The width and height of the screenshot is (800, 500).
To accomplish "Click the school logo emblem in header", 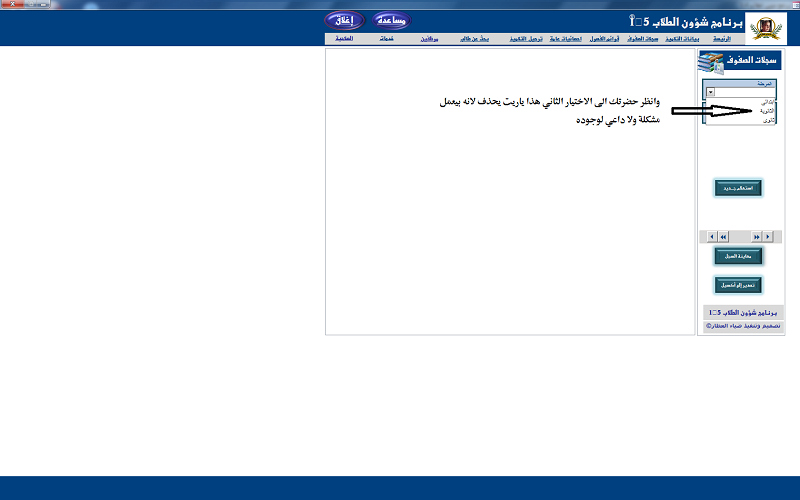I will (773, 22).
